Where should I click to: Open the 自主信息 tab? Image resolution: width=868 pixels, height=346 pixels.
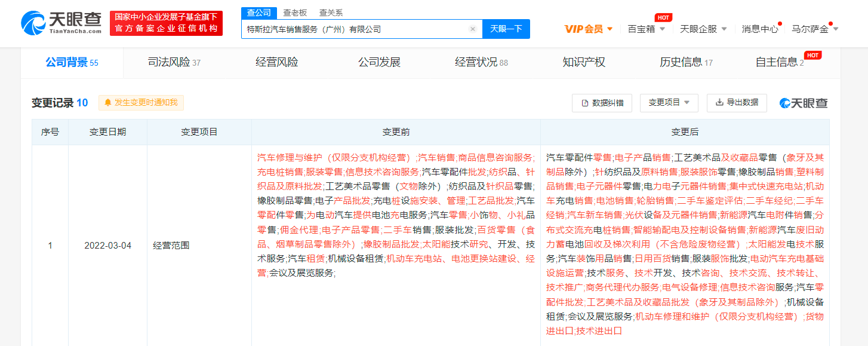(779, 62)
